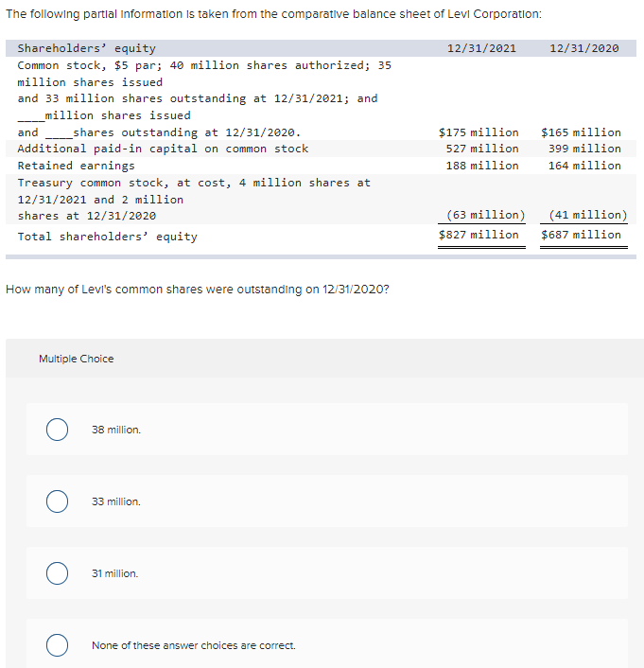The image size is (644, 668).
Task: Click the '12/31/2020' column header
Action: (x=583, y=48)
